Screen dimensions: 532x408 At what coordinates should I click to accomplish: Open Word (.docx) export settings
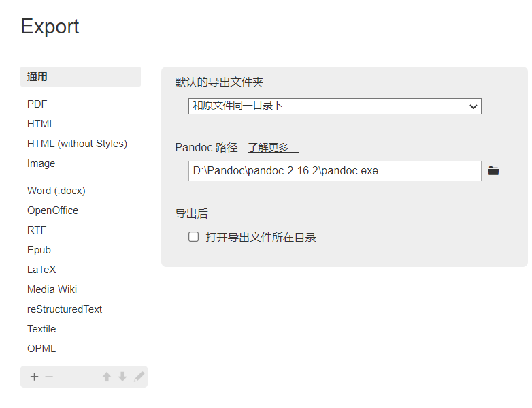tap(56, 191)
